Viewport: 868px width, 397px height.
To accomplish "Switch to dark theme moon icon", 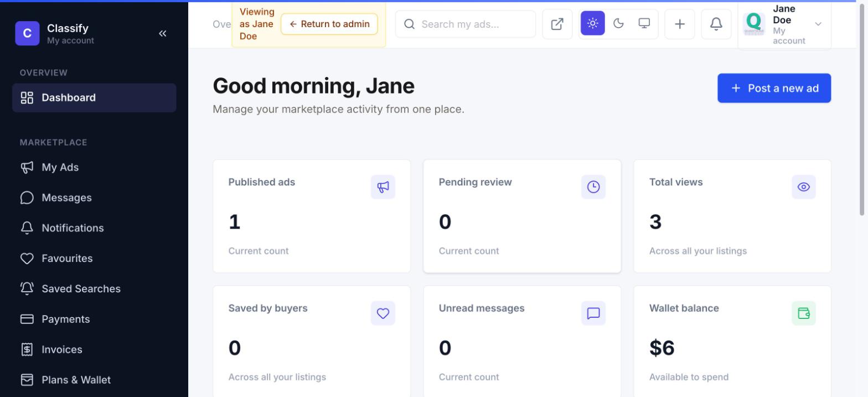I will coord(618,23).
